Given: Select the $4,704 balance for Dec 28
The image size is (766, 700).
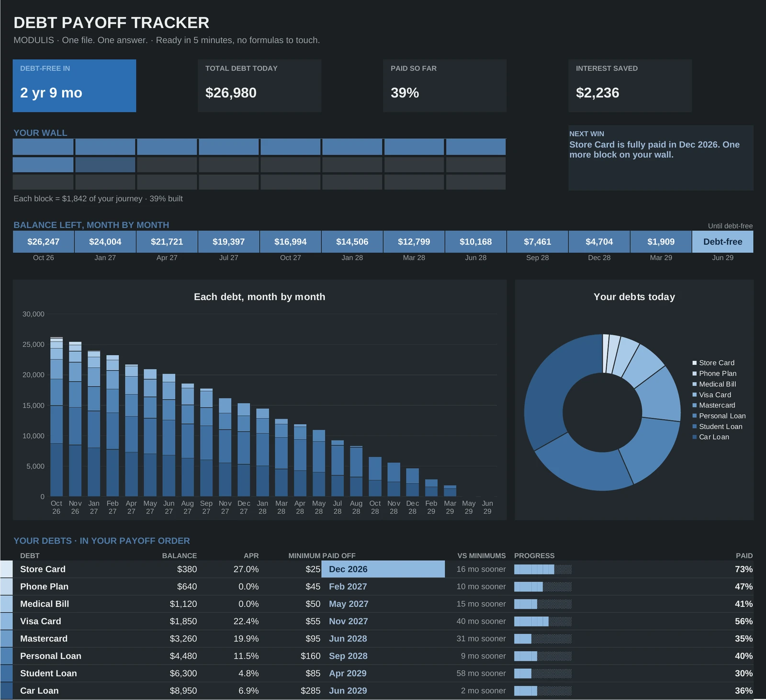Looking at the screenshot, I should (x=599, y=242).
